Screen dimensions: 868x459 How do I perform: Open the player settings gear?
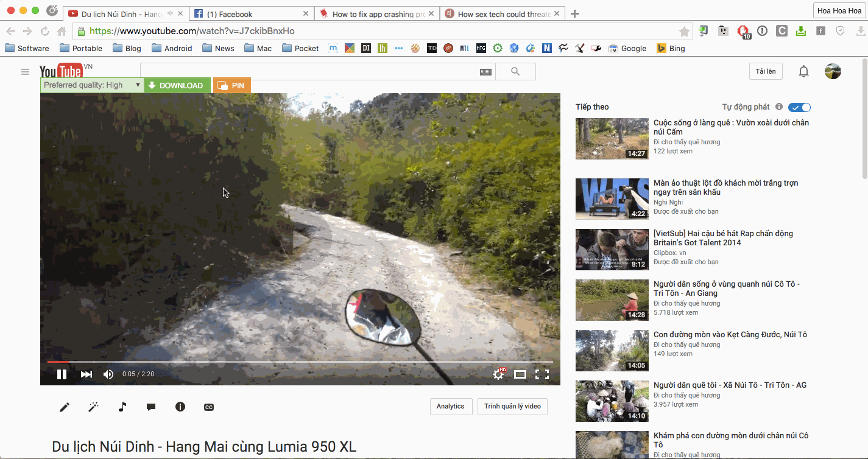click(x=498, y=374)
